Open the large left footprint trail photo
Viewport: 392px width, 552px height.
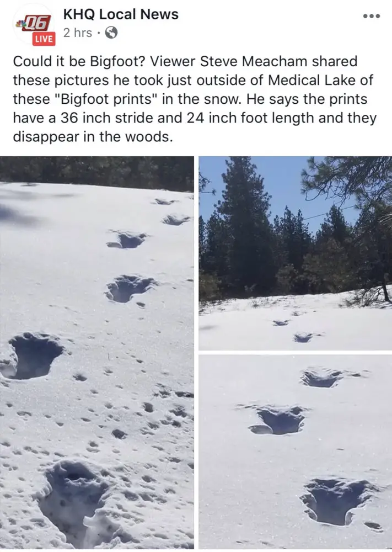click(x=96, y=352)
